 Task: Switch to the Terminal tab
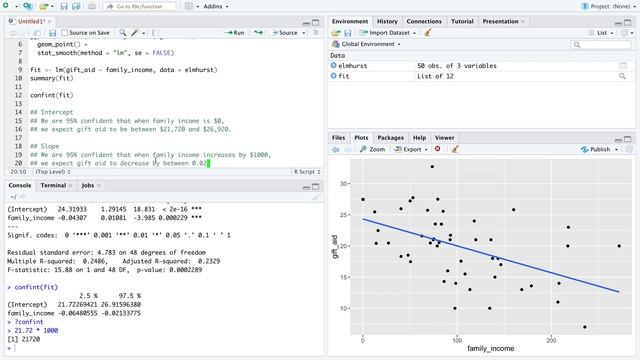53,185
